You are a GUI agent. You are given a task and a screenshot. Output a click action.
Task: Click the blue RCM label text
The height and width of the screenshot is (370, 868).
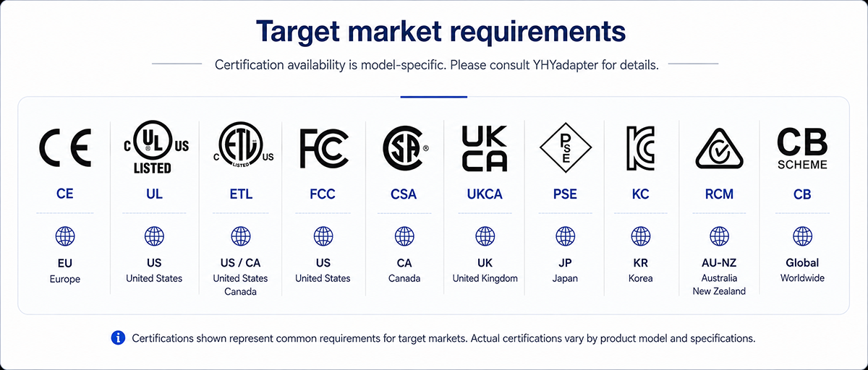point(719,194)
